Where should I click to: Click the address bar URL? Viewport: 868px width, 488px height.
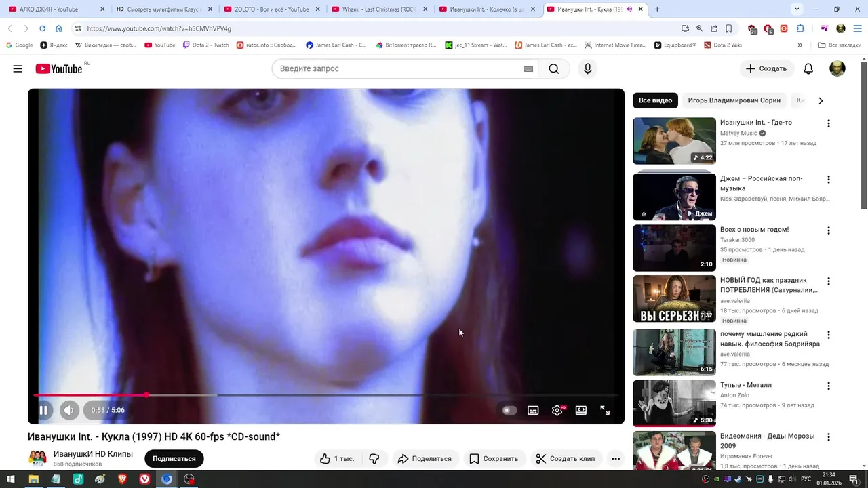pyautogui.click(x=159, y=28)
